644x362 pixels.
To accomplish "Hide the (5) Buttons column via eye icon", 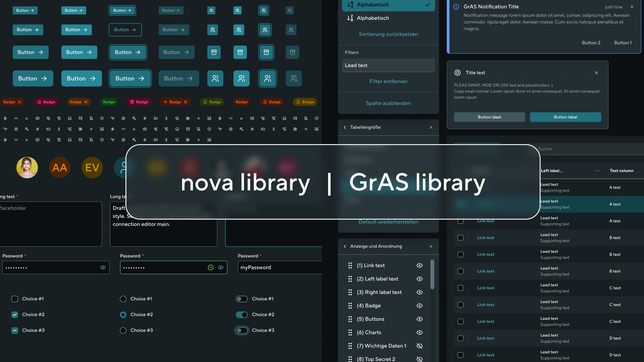I will pyautogui.click(x=419, y=319).
